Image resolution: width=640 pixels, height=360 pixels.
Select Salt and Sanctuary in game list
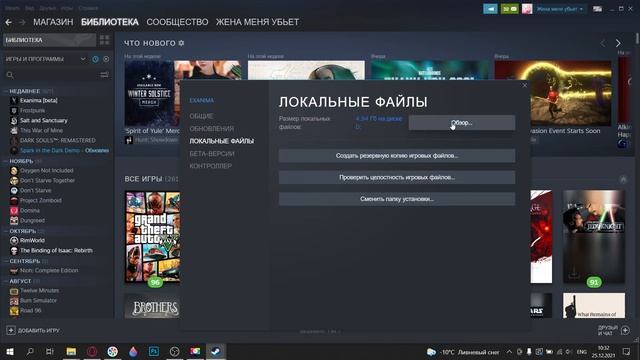click(44, 120)
